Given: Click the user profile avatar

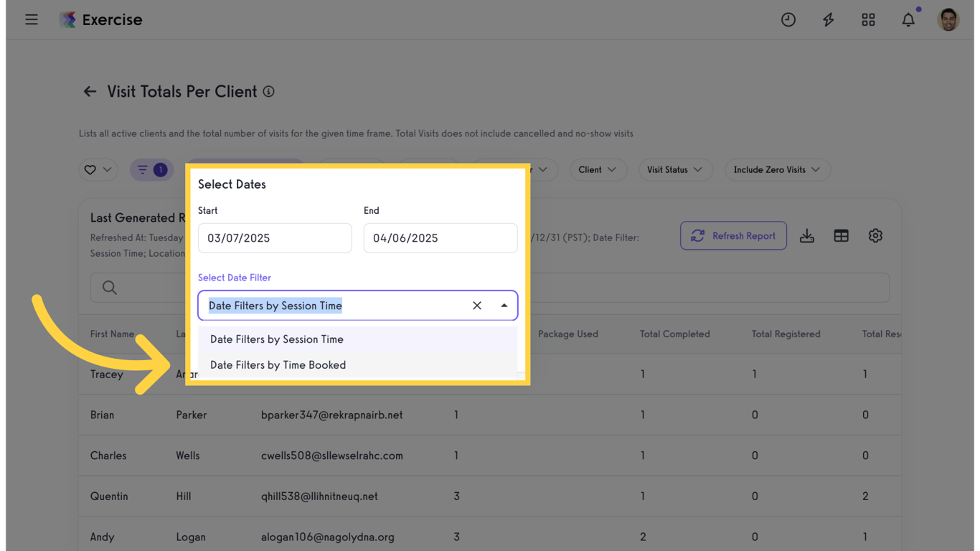Looking at the screenshot, I should [948, 19].
